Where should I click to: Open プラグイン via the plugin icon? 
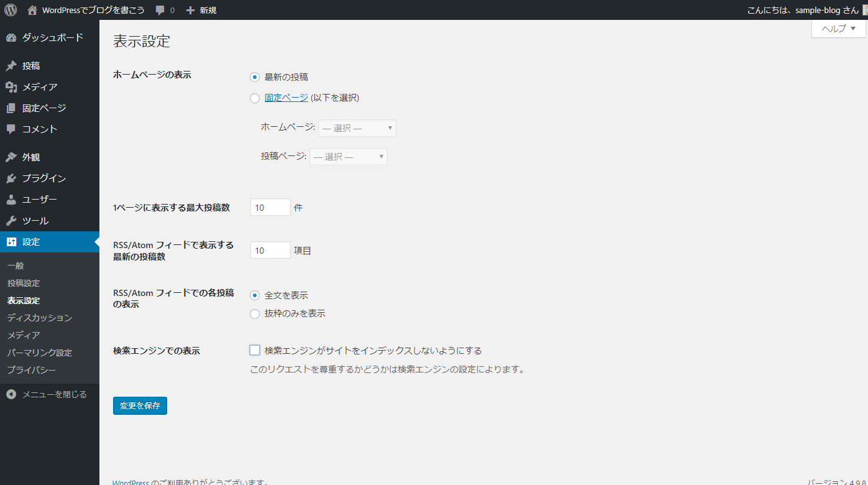[11, 178]
